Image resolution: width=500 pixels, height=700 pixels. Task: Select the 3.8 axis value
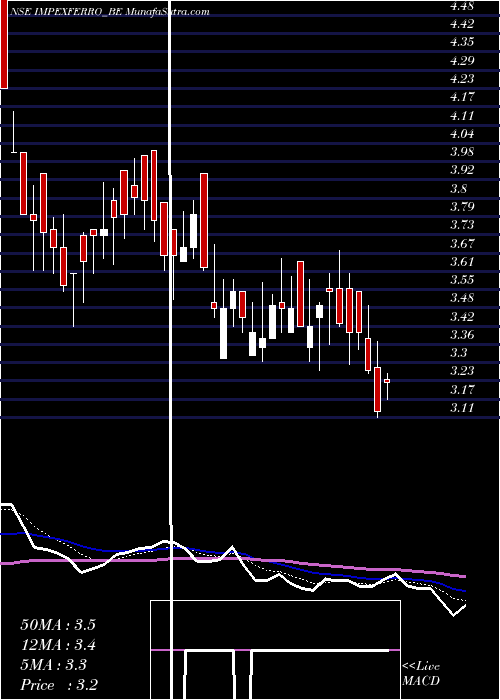[x=458, y=188]
